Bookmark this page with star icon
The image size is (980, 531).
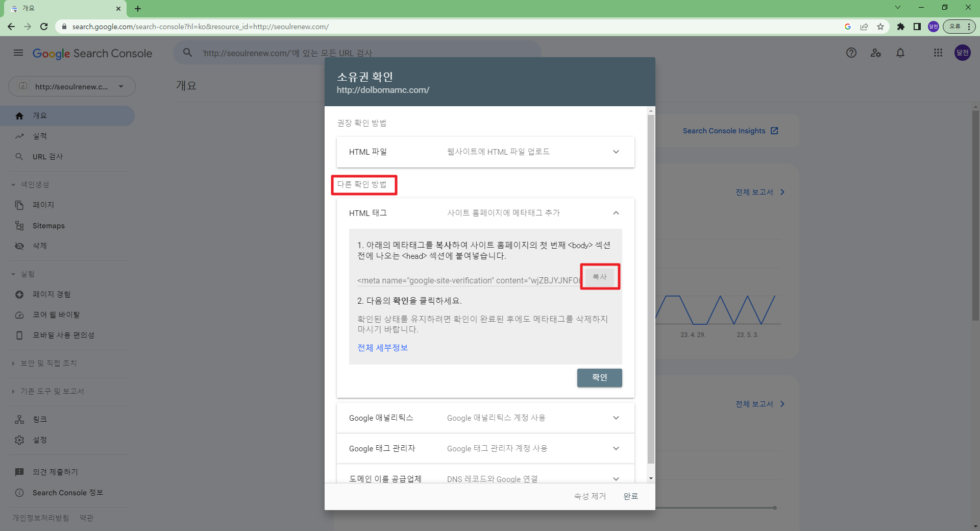[x=880, y=27]
